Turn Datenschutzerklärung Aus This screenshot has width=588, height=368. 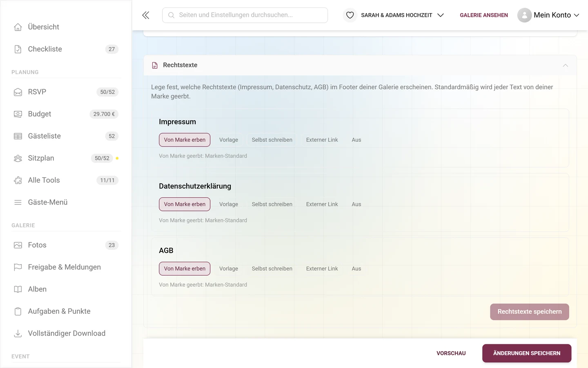356,204
